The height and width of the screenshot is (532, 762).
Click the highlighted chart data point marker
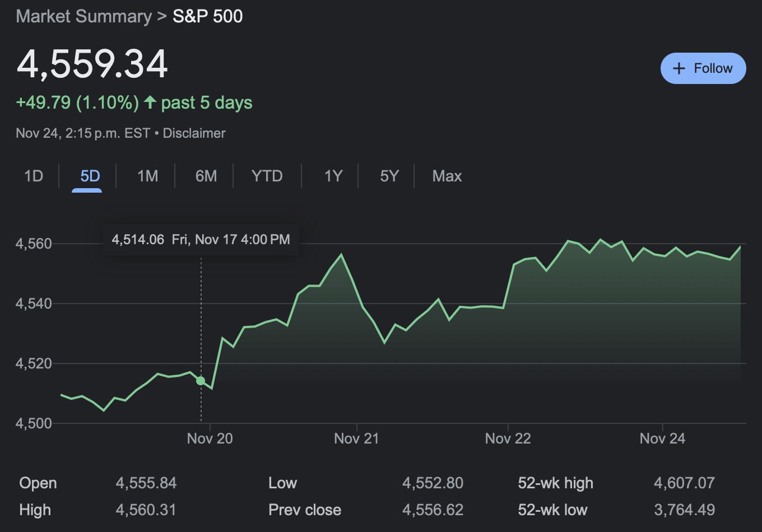click(201, 381)
